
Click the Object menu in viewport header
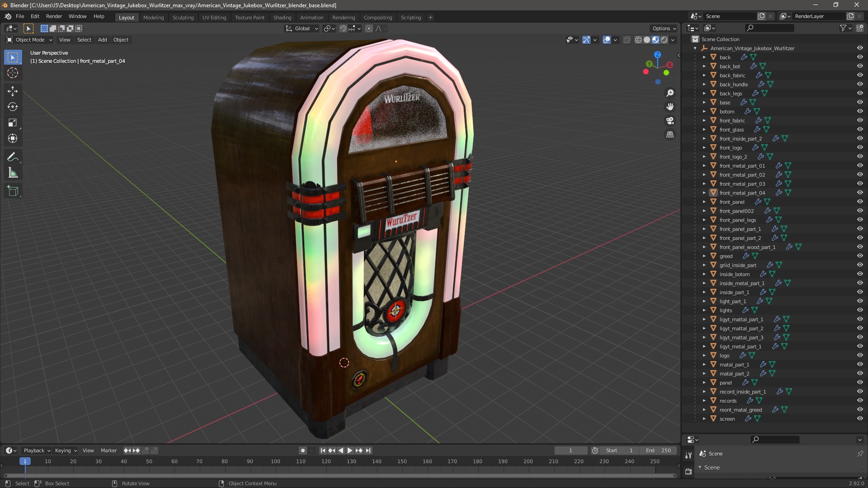tap(121, 40)
